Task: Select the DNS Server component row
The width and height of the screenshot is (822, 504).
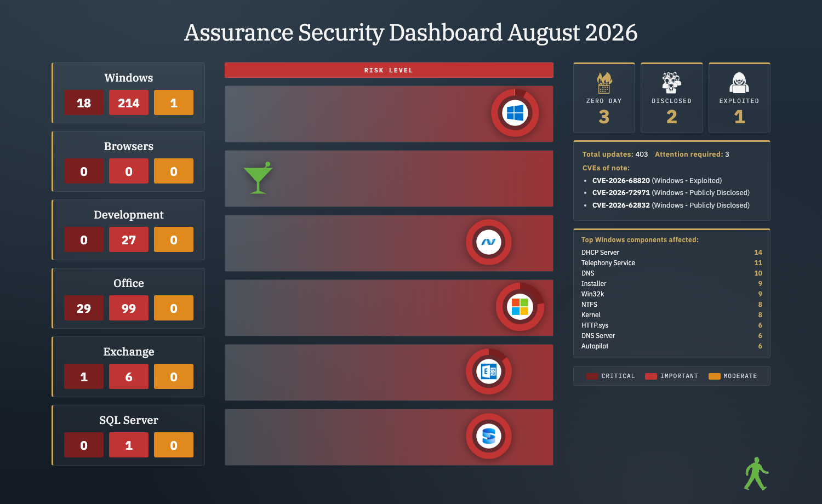Action: point(672,336)
